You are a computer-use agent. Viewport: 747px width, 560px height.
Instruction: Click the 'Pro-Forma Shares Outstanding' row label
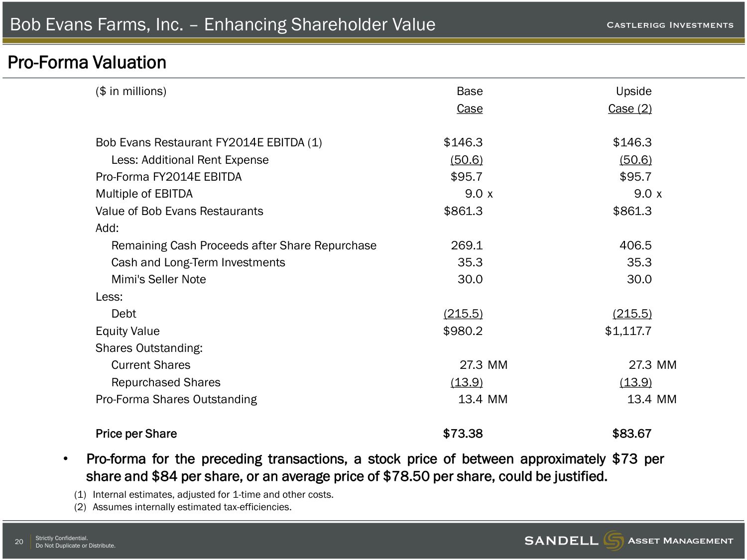[x=176, y=399]
